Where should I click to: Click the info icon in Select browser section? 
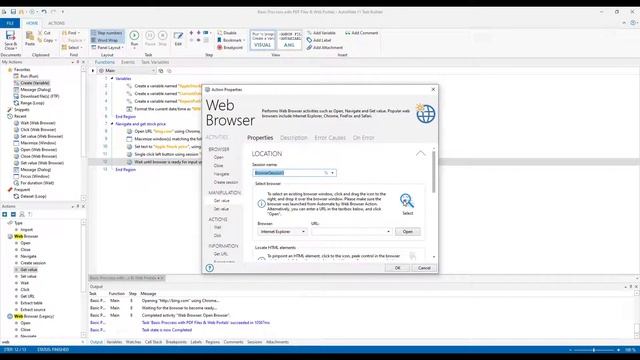261,203
